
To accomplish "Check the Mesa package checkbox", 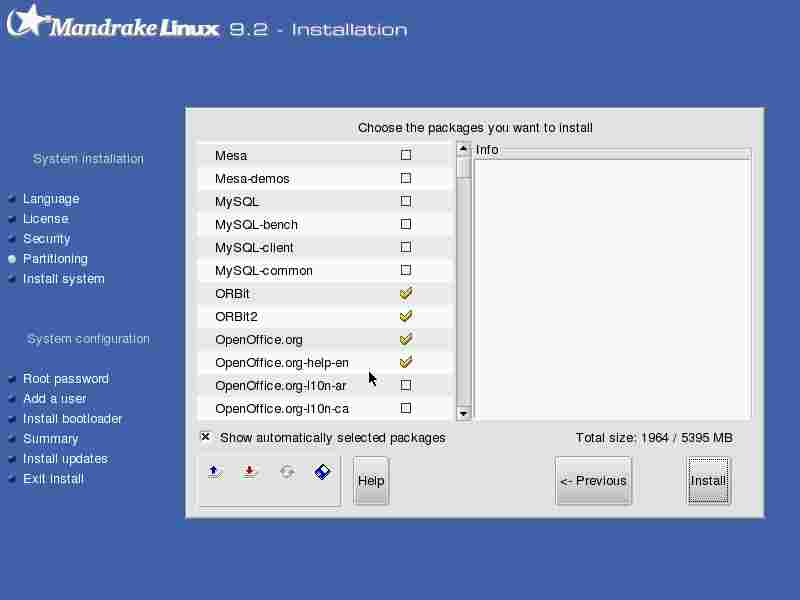I will 406,155.
